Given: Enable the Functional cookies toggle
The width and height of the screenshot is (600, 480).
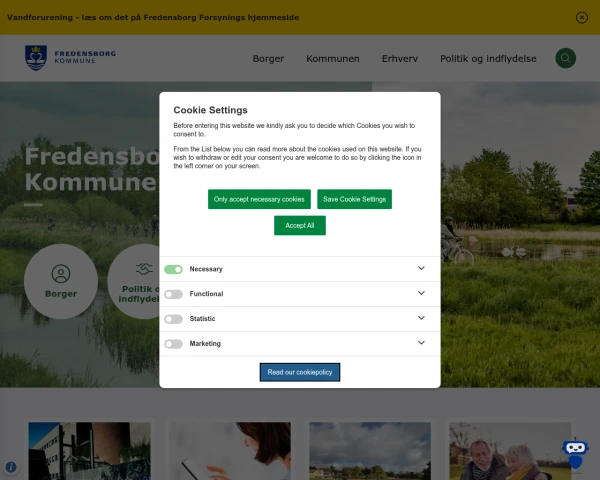Looking at the screenshot, I should tap(173, 294).
